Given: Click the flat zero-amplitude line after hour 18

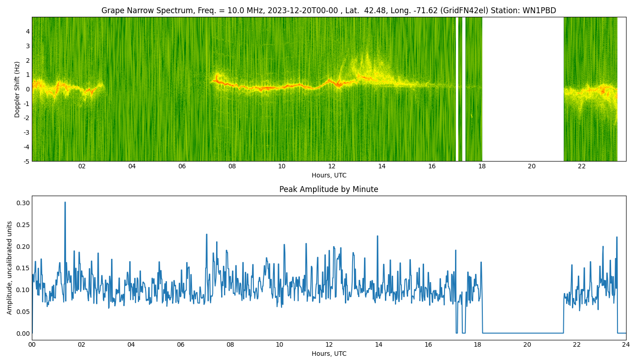Looking at the screenshot, I should tap(522, 333).
